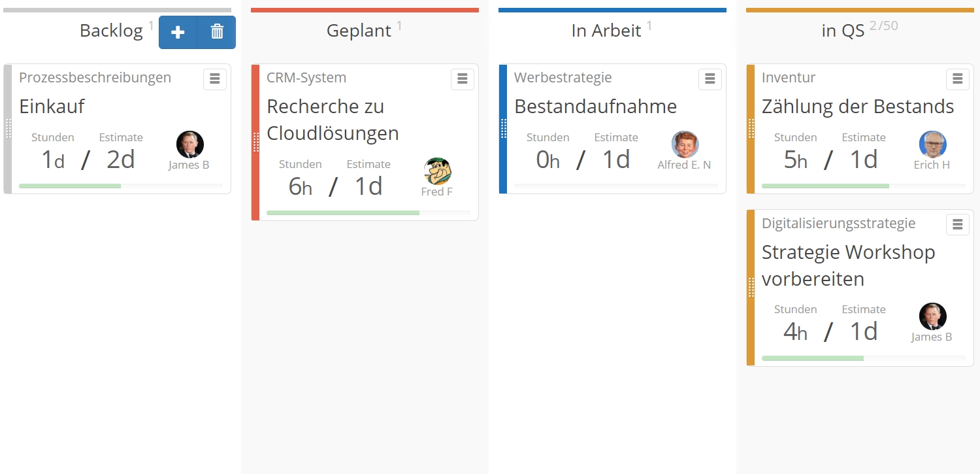Click Alfred E. N's avatar picture

point(685,144)
